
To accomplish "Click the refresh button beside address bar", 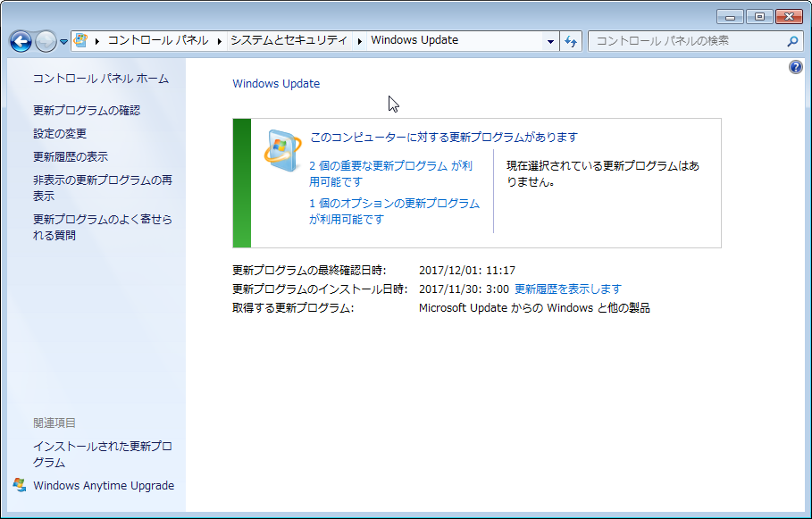I will pos(571,41).
